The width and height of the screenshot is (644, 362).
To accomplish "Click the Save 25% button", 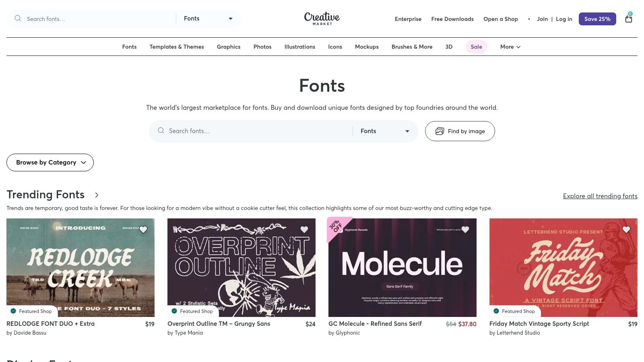I will coord(597,19).
